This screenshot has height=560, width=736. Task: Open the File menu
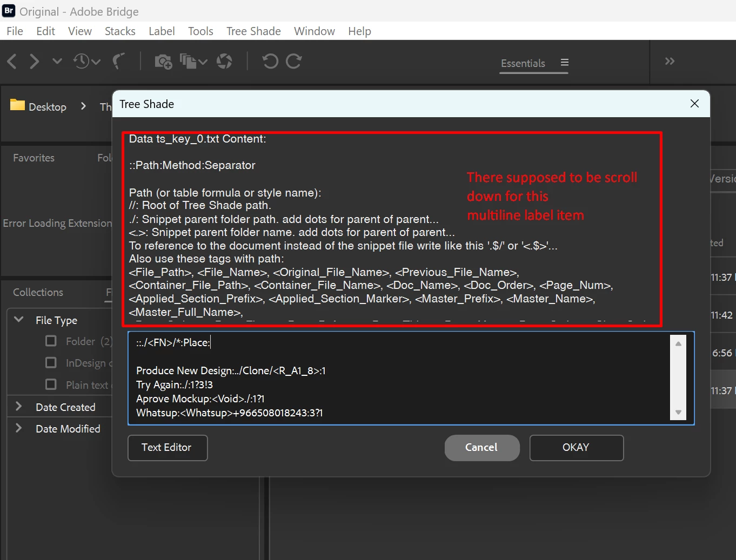(15, 31)
